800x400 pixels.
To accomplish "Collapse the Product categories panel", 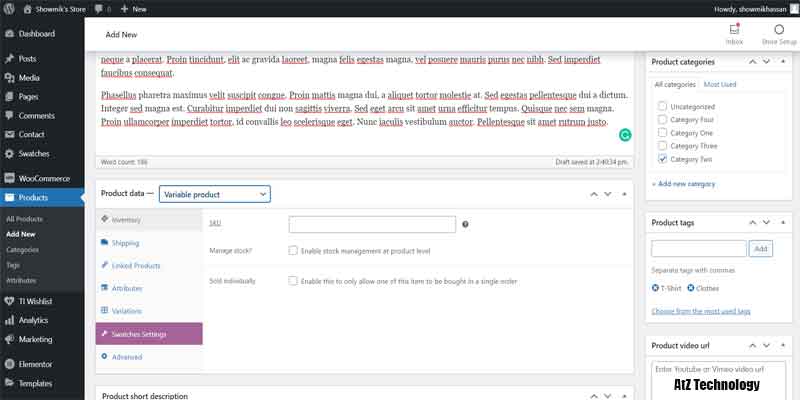I will (784, 62).
